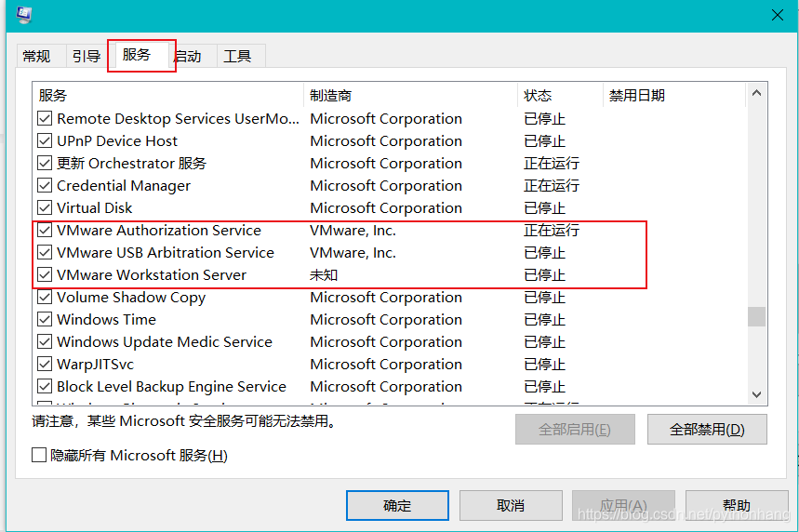Select the Virtual Disk row text

coord(94,208)
